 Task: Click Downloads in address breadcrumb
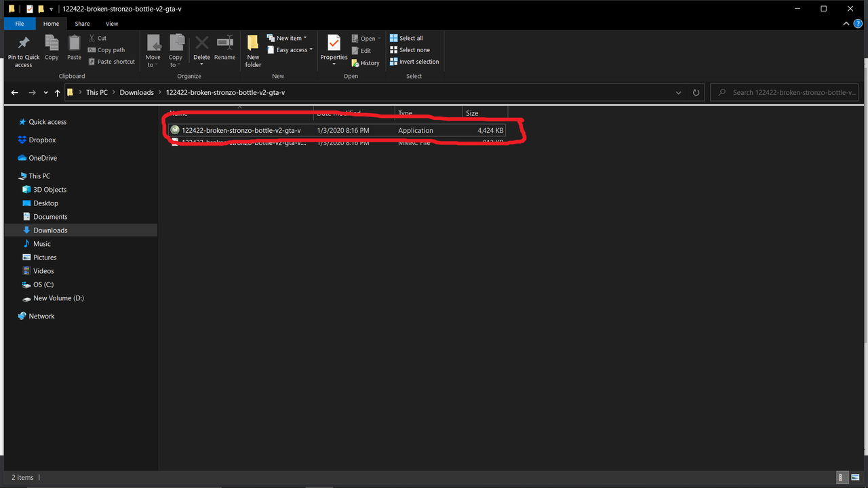137,92
